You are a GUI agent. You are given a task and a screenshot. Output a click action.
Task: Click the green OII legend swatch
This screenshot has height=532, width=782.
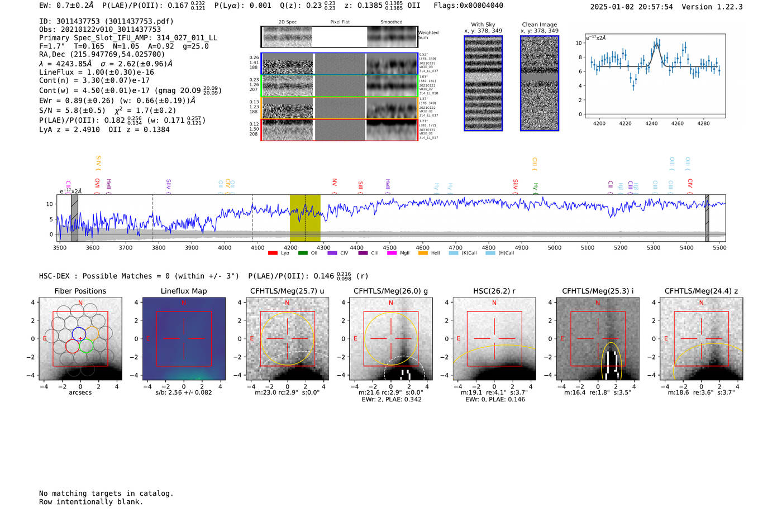click(303, 253)
